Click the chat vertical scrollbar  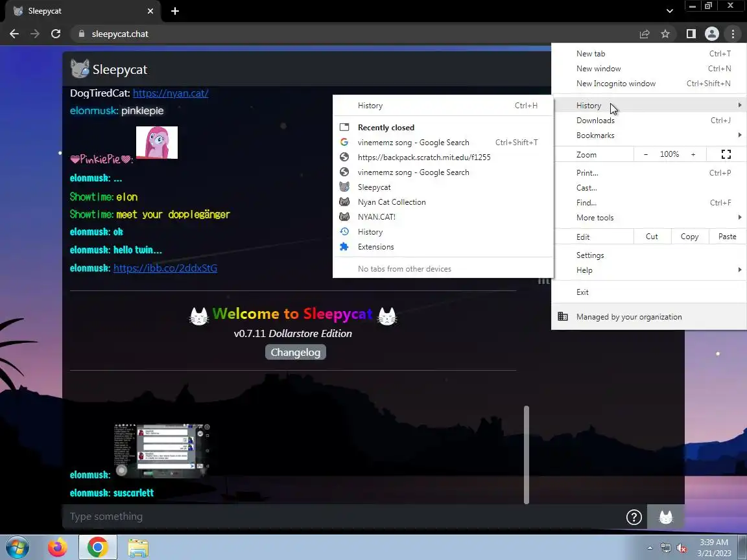click(x=526, y=455)
